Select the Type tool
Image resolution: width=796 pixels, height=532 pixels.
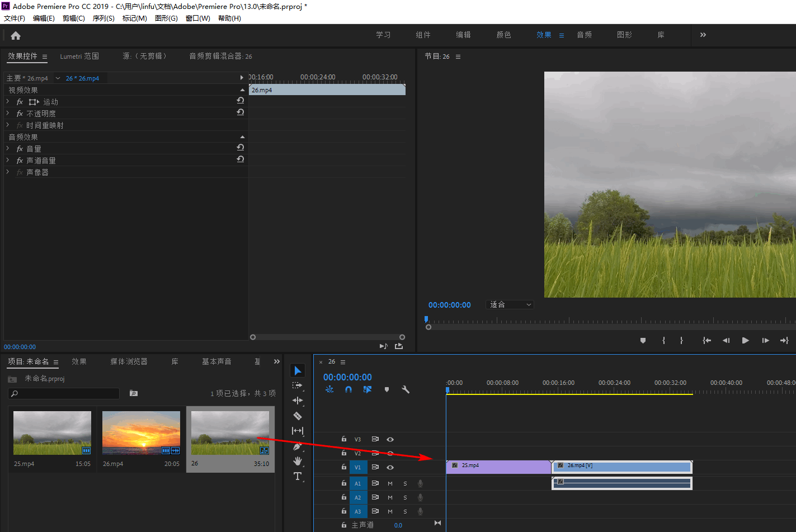click(x=298, y=477)
